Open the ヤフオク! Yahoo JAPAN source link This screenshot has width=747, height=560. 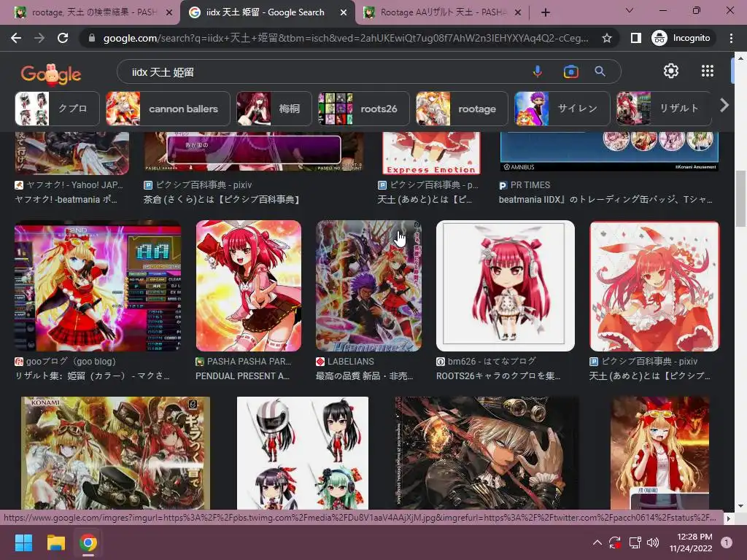tap(69, 192)
